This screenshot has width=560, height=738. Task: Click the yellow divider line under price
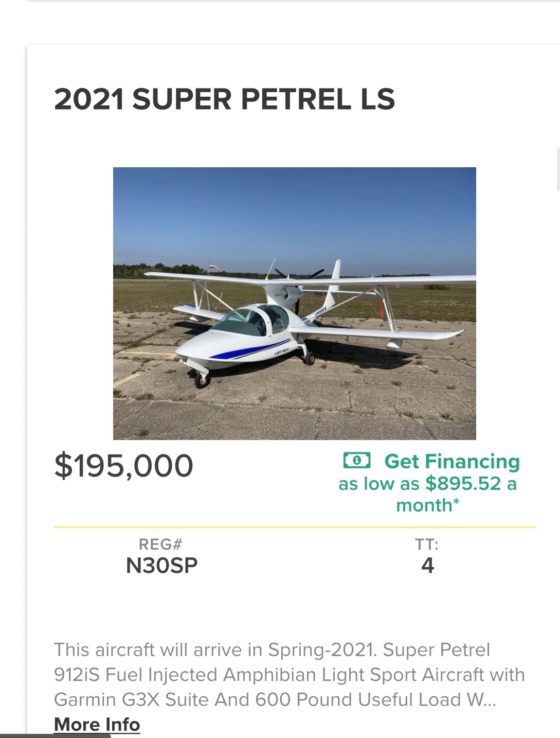pyautogui.click(x=294, y=527)
